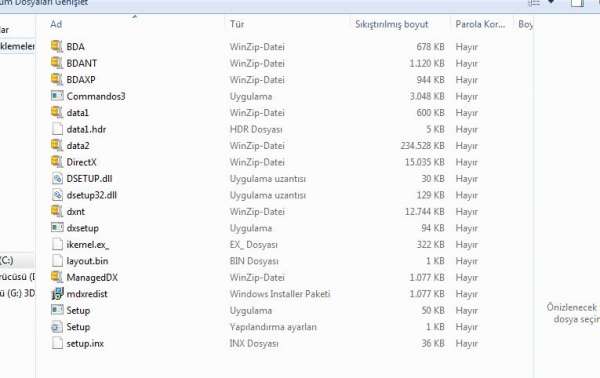Click the 234.528 KB size value
The image size is (600, 378).
coord(422,146)
